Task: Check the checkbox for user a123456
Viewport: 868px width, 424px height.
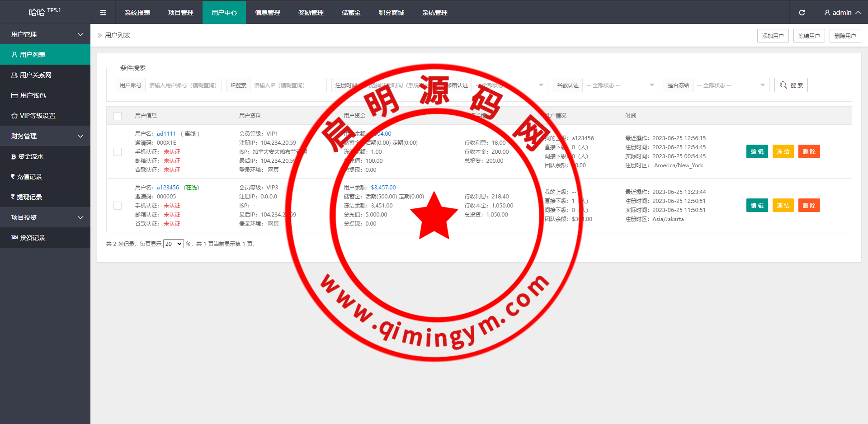Action: (118, 206)
